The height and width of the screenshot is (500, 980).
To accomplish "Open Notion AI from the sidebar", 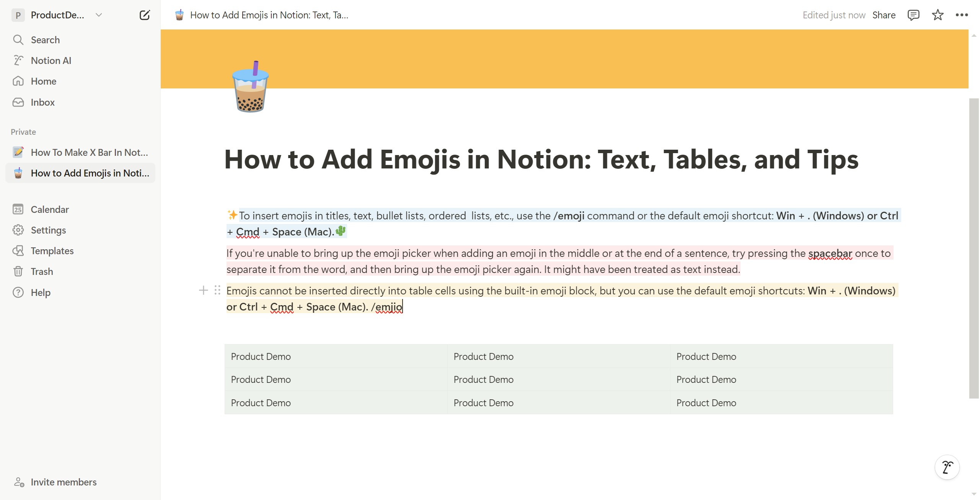I will 80,60.
